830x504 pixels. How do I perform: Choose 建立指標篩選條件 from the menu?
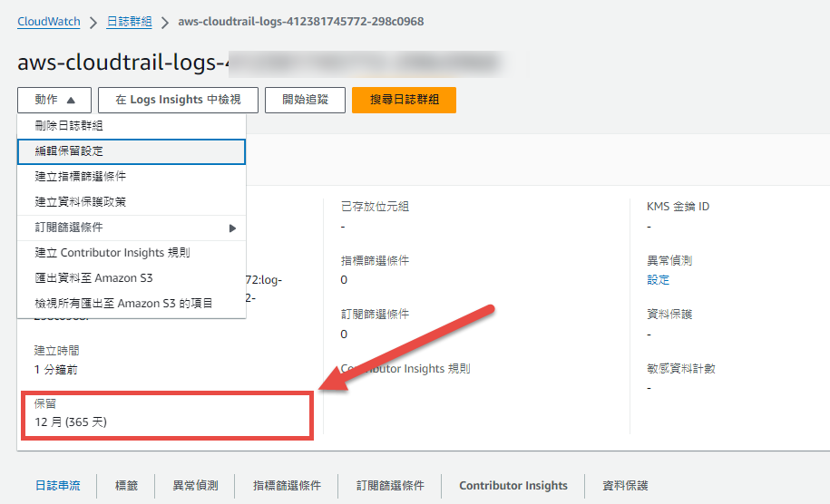tap(132, 177)
